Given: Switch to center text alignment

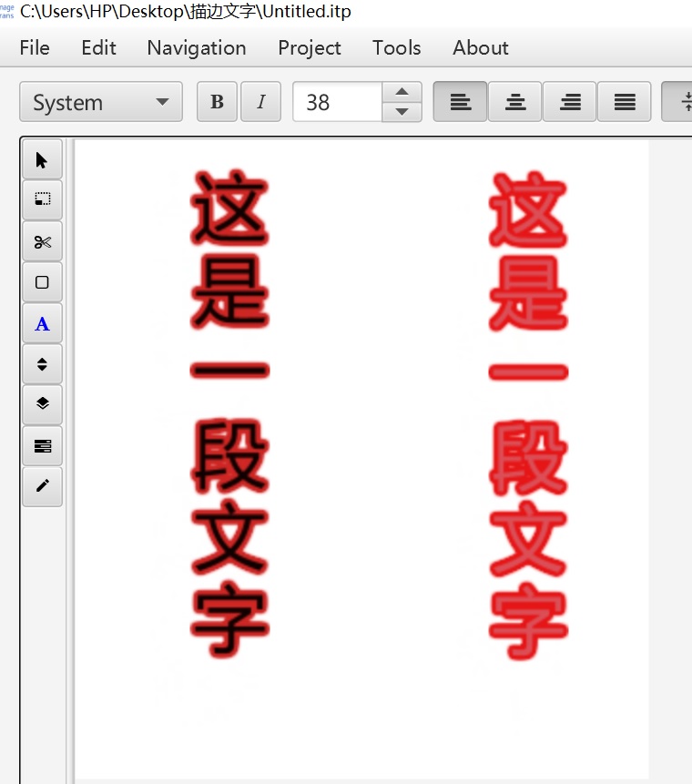Looking at the screenshot, I should coord(515,102).
